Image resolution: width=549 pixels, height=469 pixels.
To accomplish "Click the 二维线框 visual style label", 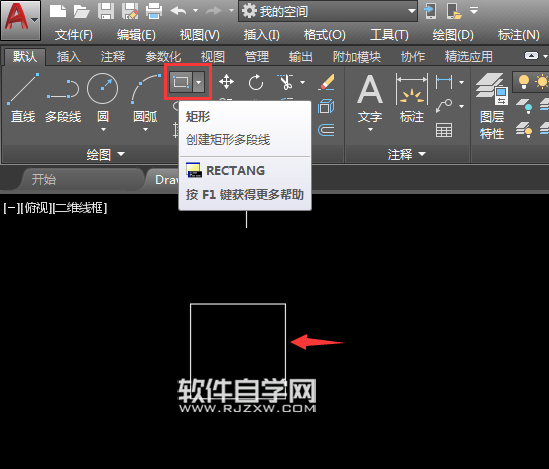I will (79, 208).
